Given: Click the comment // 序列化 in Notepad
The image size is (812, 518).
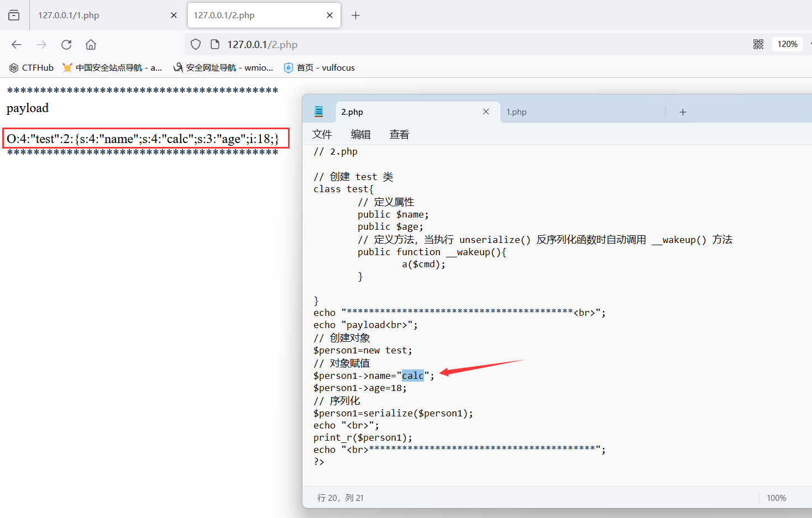Looking at the screenshot, I should [x=337, y=400].
